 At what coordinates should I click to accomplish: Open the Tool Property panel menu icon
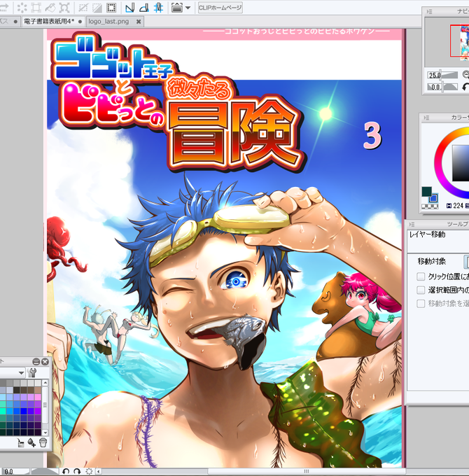[412, 224]
